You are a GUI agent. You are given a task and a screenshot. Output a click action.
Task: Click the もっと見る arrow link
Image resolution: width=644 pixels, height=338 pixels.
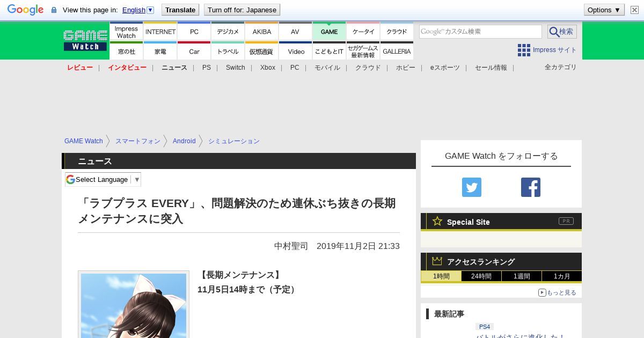(557, 292)
